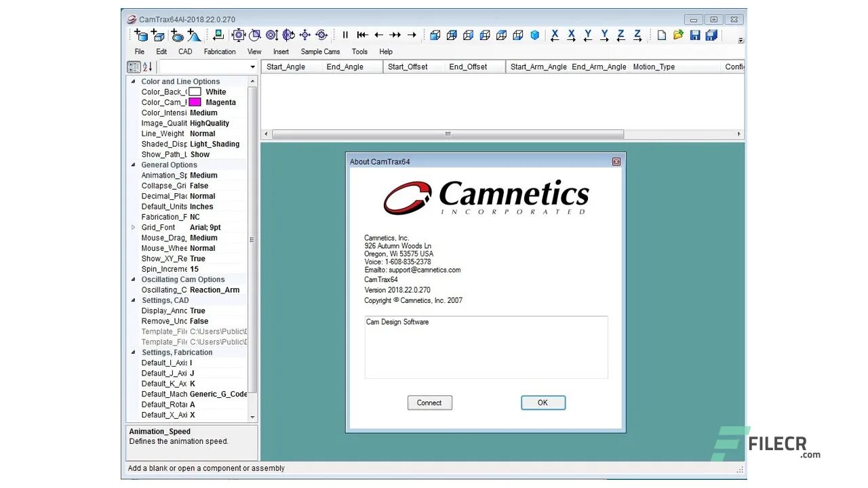Click the spin view icon
Viewport: 868px width, 488px height.
coord(321,35)
